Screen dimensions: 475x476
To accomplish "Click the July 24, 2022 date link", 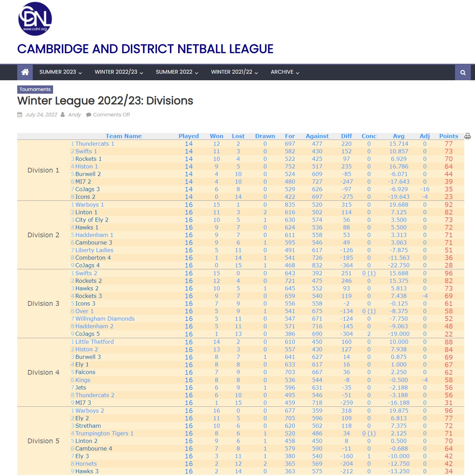I will pos(41,115).
